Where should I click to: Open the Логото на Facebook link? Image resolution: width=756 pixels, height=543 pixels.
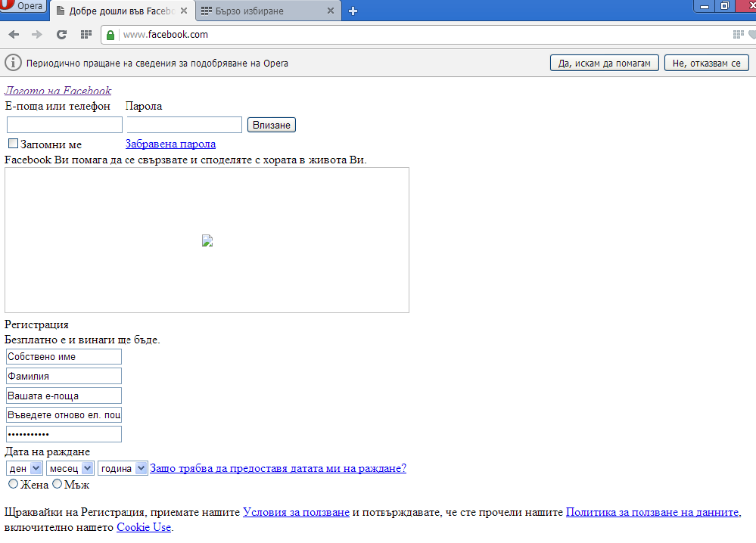click(x=58, y=90)
